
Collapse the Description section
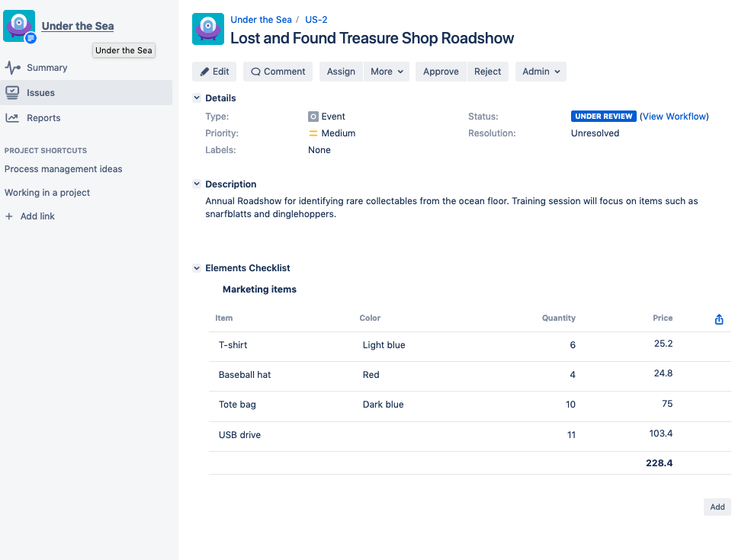pos(197,184)
